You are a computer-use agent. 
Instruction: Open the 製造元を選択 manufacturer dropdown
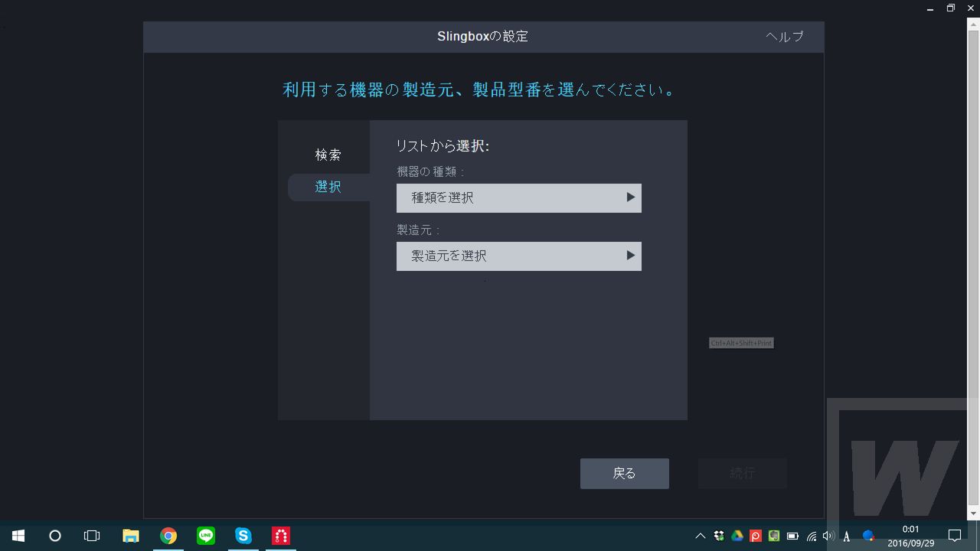518,256
